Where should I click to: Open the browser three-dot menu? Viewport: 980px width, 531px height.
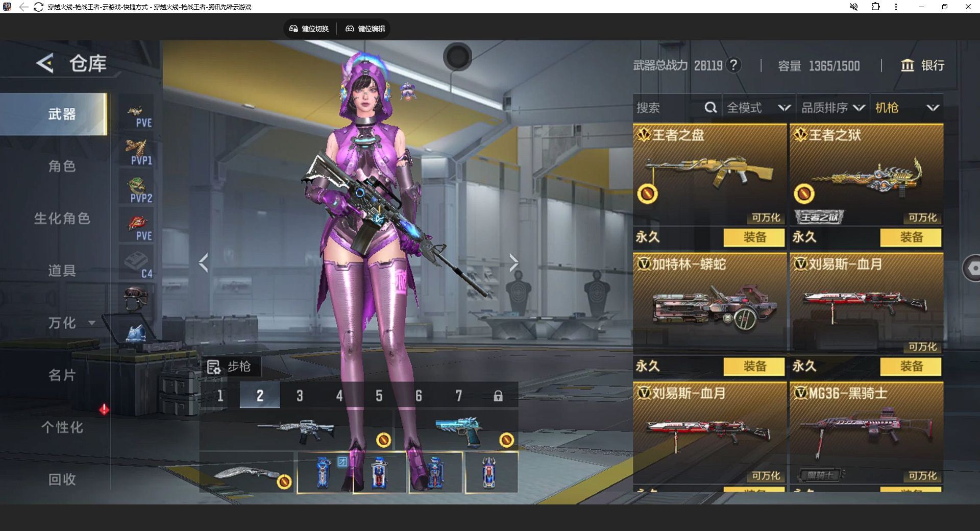[896, 7]
